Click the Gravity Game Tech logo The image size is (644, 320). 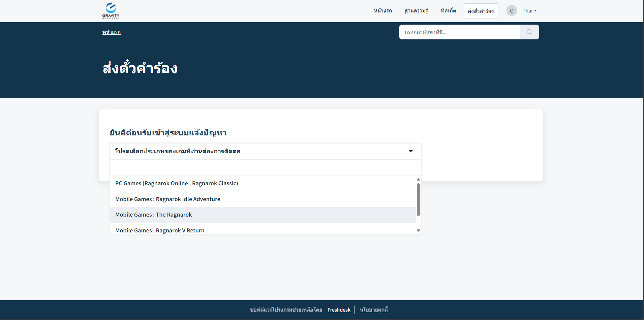[111, 10]
